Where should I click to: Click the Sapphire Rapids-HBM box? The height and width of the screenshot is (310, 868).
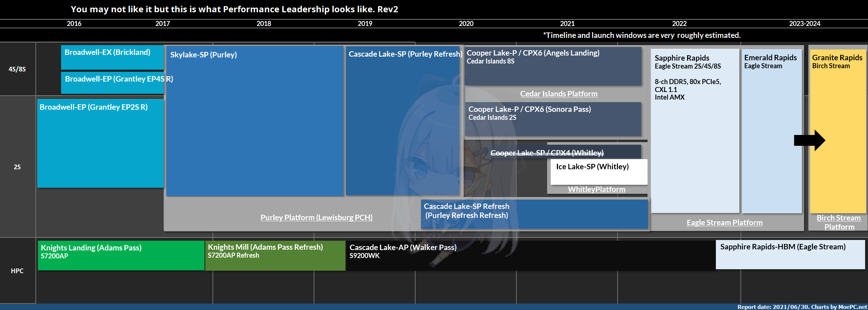790,255
